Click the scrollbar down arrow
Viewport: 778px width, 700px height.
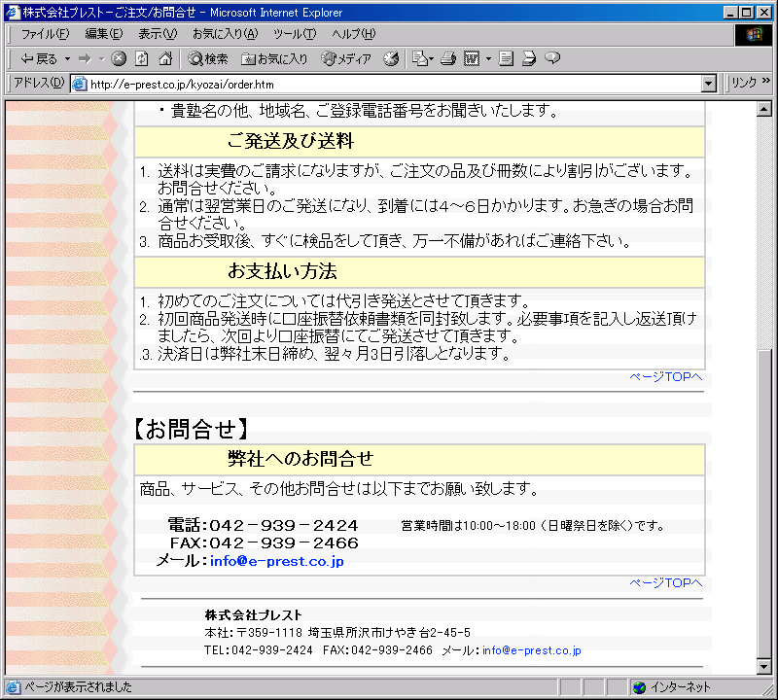tap(764, 667)
